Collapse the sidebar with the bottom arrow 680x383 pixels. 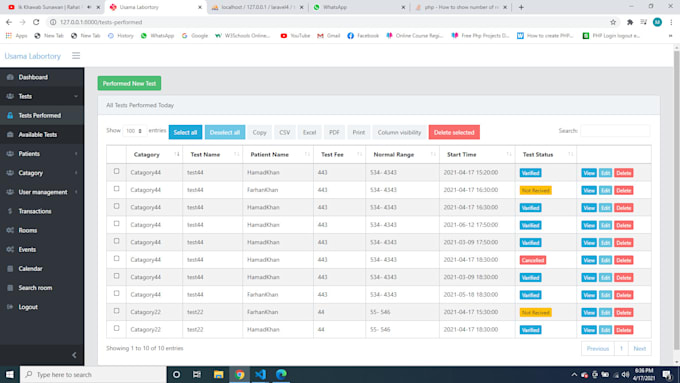[x=74, y=355]
